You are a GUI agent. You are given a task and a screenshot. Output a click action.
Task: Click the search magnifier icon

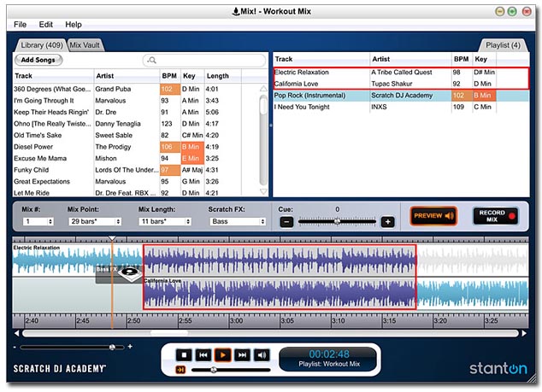pos(152,61)
